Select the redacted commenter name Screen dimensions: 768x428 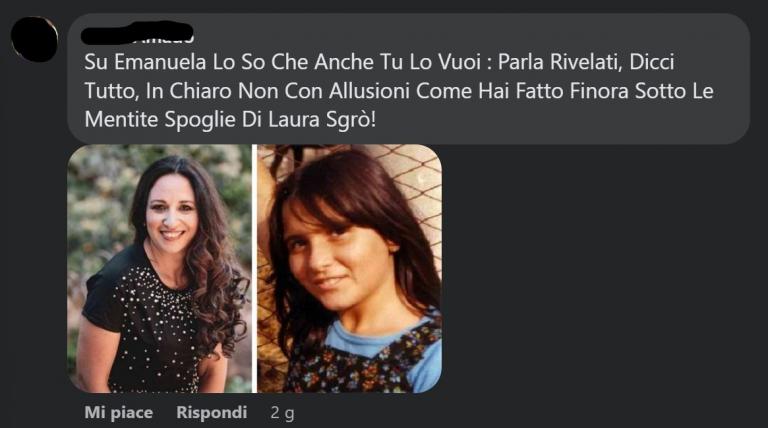point(137,33)
